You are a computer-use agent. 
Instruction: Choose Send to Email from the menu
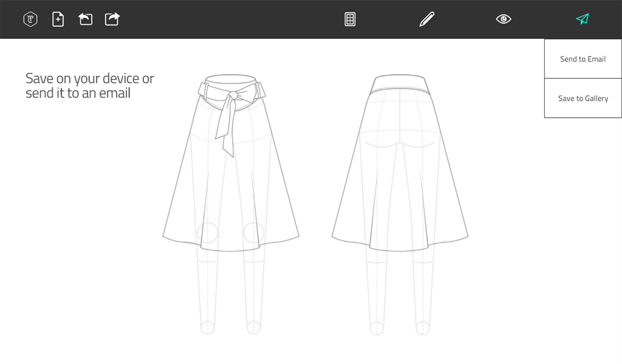tap(583, 59)
